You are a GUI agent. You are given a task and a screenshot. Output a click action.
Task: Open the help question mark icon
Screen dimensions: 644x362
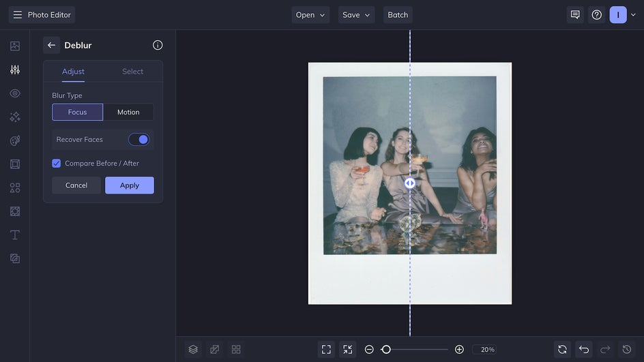(596, 15)
